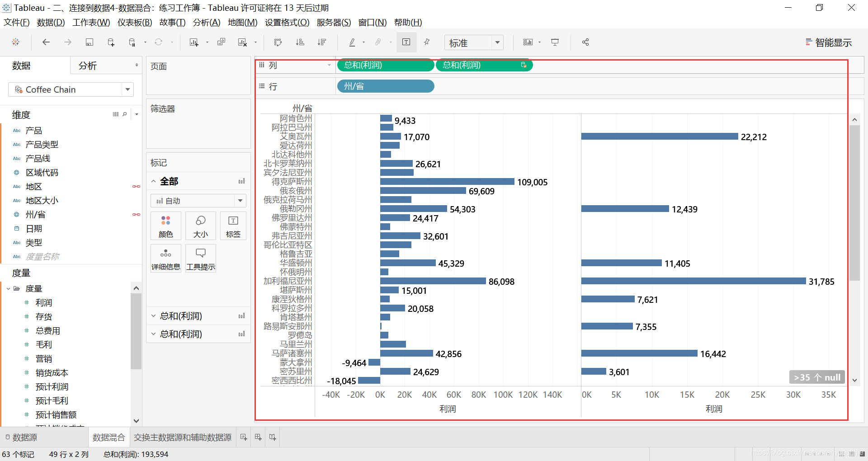Open the 设置格式(O) menu
The image size is (868, 461).
(287, 22)
